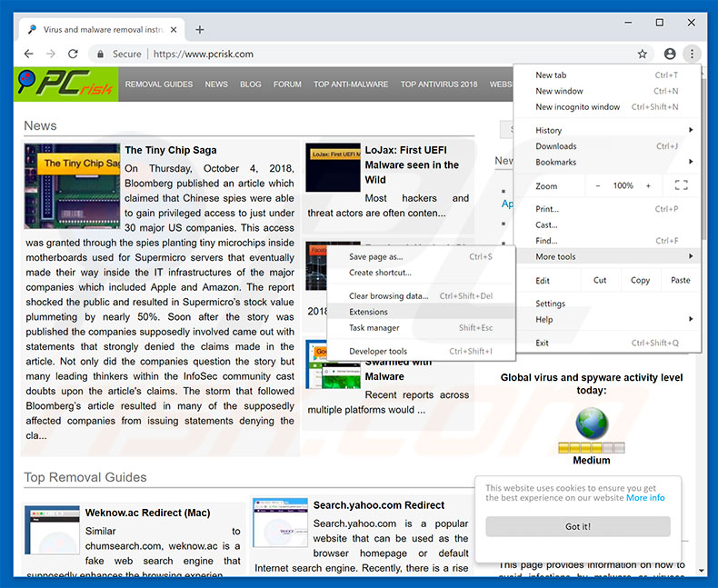718x588 pixels.
Task: Click the PCrisk logo
Action: 66,84
